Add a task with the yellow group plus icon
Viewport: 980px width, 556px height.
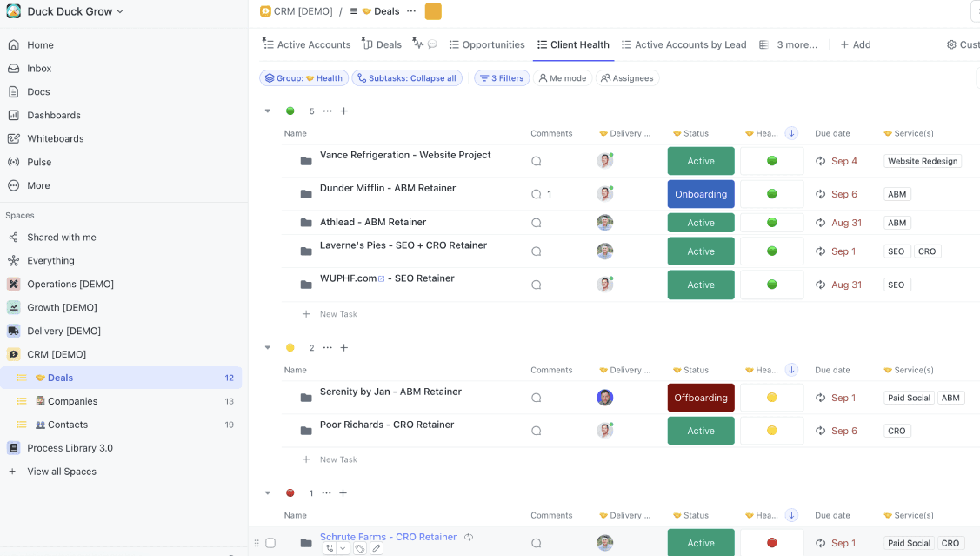pyautogui.click(x=344, y=348)
